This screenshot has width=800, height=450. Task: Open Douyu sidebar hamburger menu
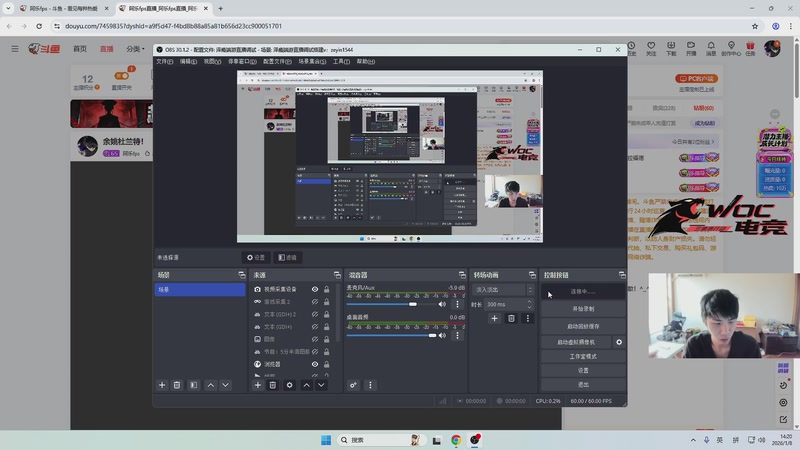15,49
